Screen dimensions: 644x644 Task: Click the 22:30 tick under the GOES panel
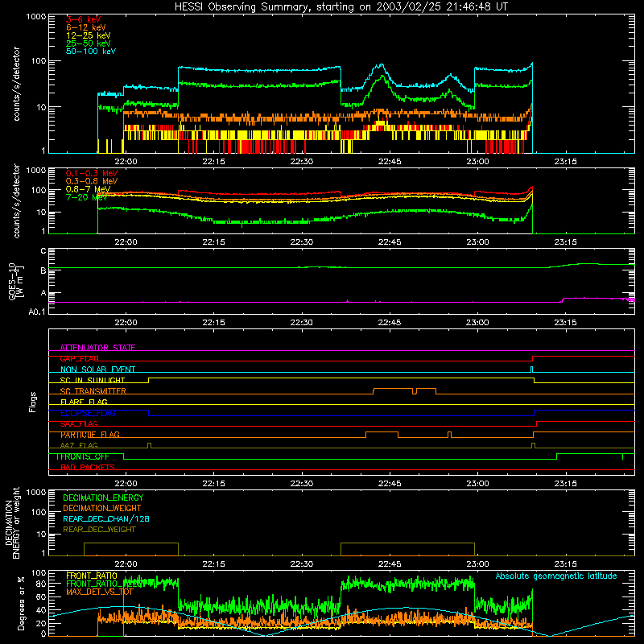tap(301, 323)
